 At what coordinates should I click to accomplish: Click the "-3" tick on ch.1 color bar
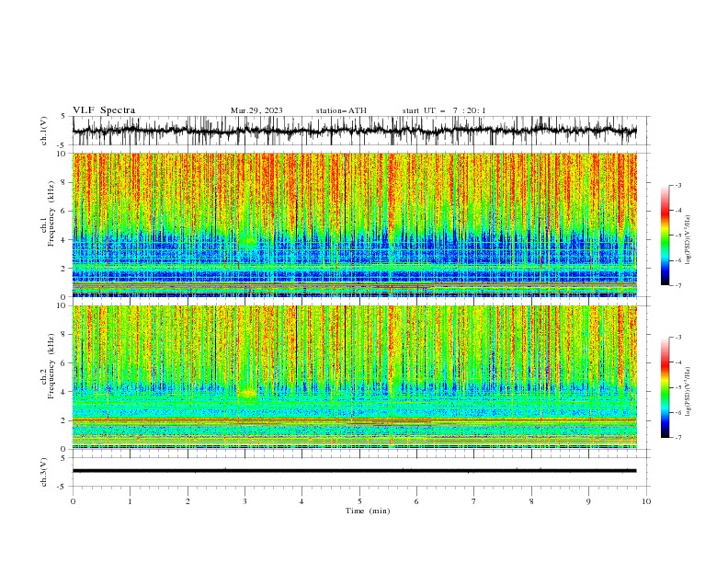(x=678, y=185)
